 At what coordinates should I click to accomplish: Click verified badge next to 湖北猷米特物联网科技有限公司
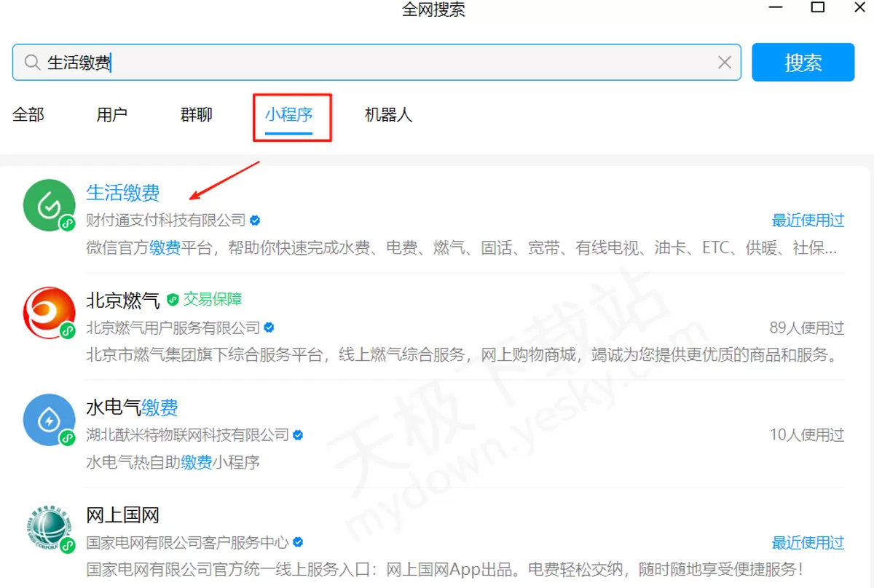pyautogui.click(x=298, y=435)
